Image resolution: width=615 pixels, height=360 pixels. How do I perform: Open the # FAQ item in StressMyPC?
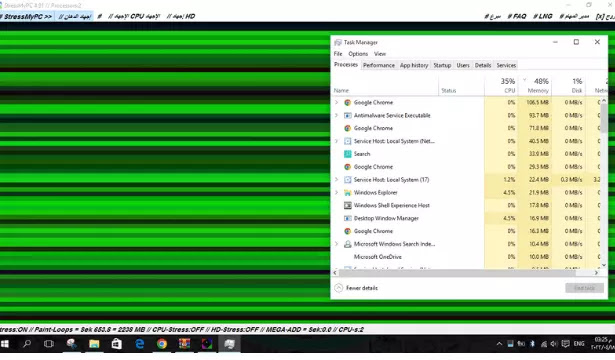[x=517, y=16]
